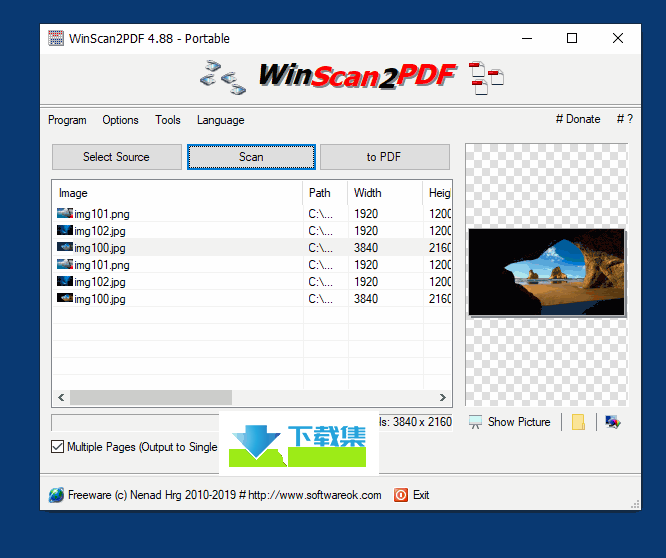Click the cave beach preview picture
Image resolution: width=666 pixels, height=558 pixels.
point(547,272)
